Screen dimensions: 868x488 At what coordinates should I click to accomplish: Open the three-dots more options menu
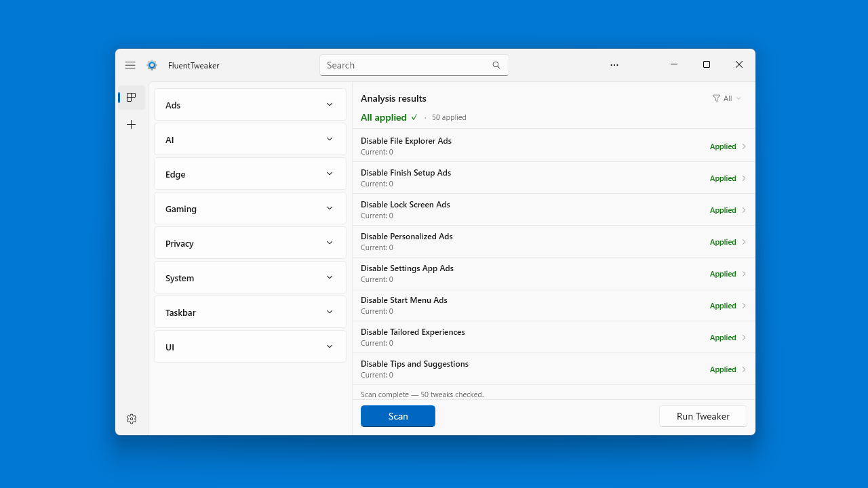[614, 65]
